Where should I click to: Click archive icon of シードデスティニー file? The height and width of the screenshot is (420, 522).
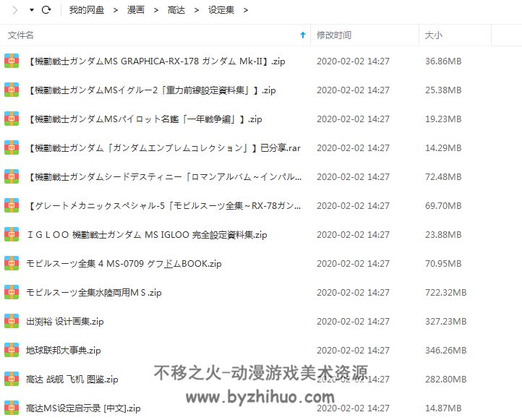(12, 176)
